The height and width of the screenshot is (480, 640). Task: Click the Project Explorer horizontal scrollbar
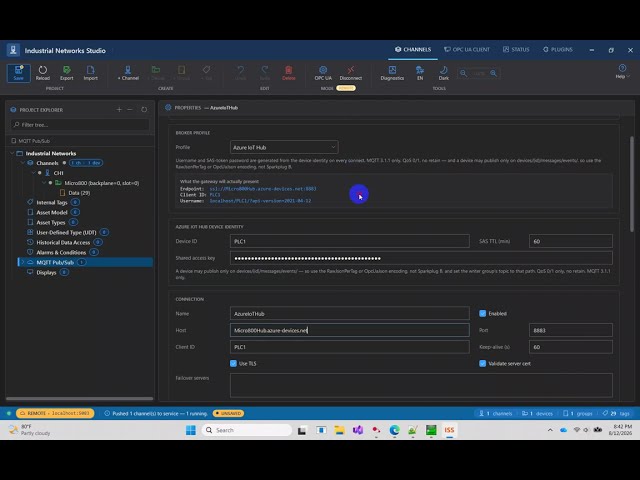80,398
